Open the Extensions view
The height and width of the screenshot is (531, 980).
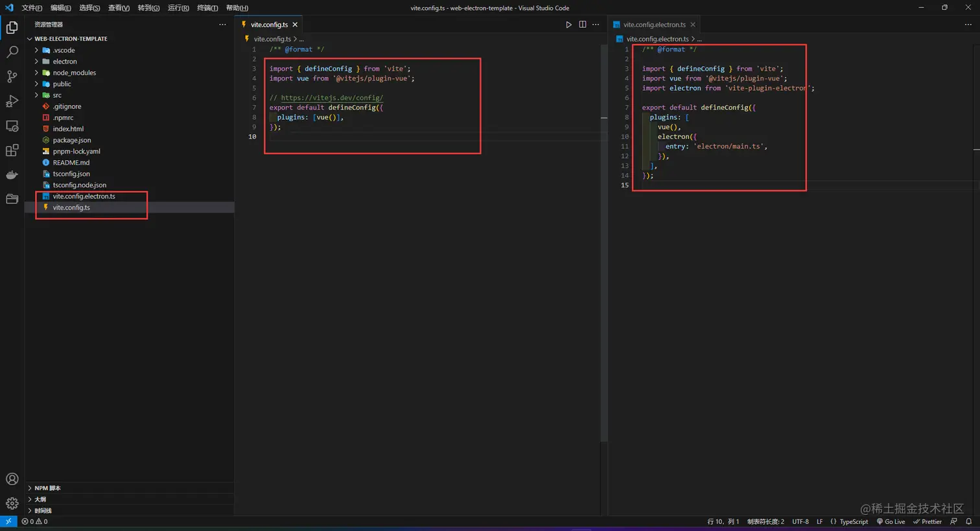pyautogui.click(x=12, y=150)
